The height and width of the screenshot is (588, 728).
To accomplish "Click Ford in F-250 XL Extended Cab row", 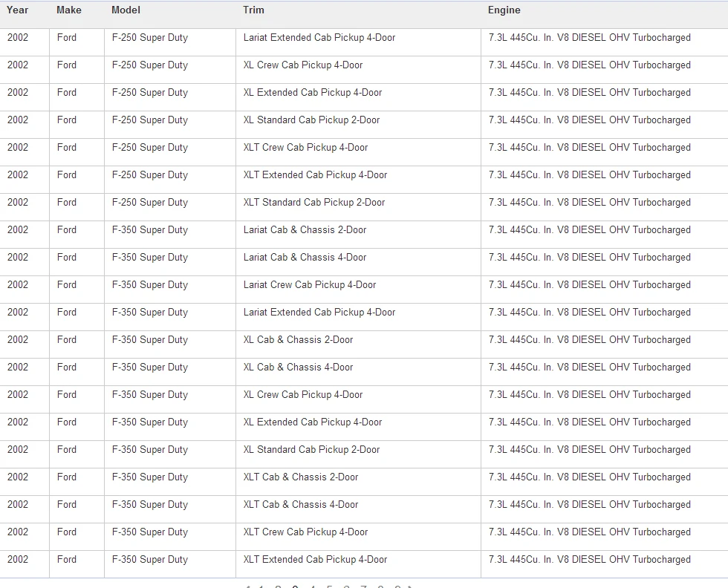I will coord(66,92).
